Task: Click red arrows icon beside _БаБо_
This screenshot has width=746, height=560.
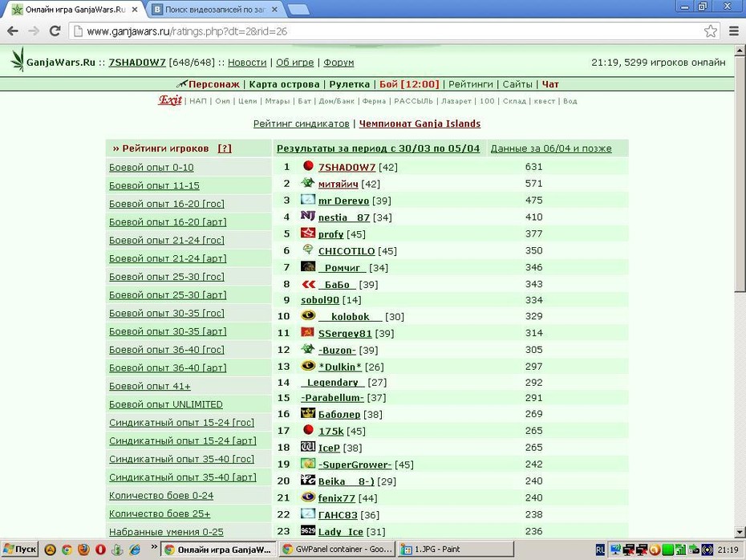Action: pyautogui.click(x=308, y=284)
